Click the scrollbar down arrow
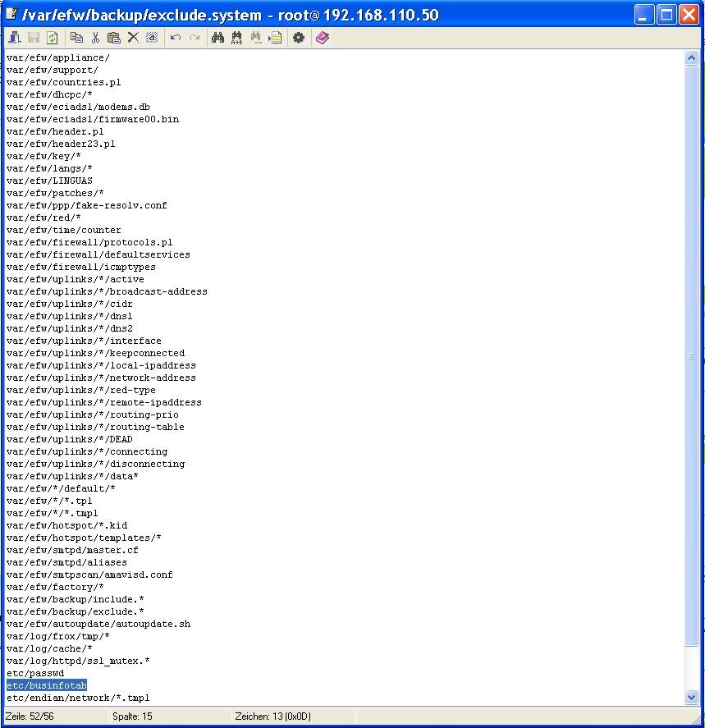The width and height of the screenshot is (705, 728). click(x=691, y=697)
